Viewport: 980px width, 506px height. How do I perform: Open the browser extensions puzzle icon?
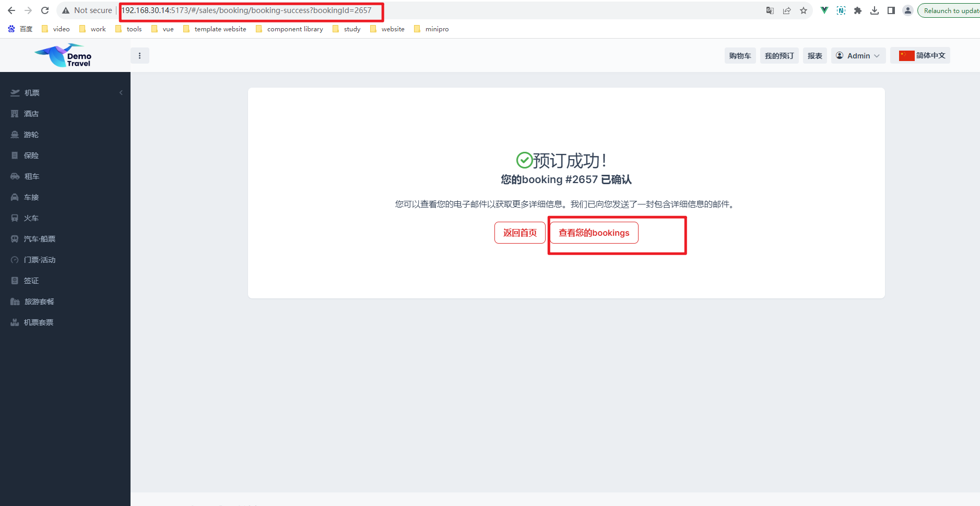tap(857, 10)
